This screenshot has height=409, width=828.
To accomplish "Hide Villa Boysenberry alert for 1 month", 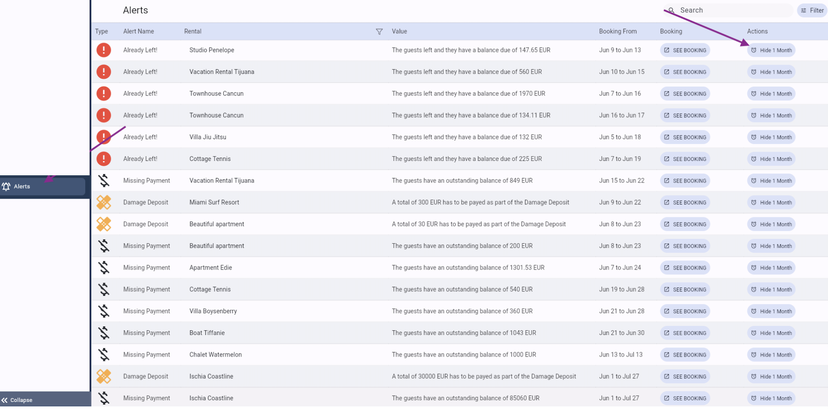I will tap(771, 311).
